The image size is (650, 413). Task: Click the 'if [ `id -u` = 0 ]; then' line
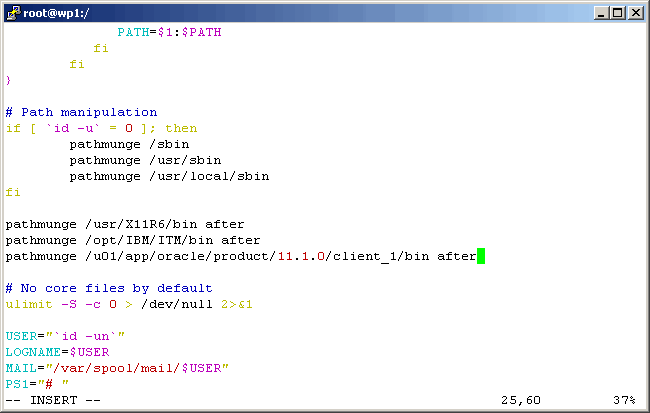click(x=101, y=128)
